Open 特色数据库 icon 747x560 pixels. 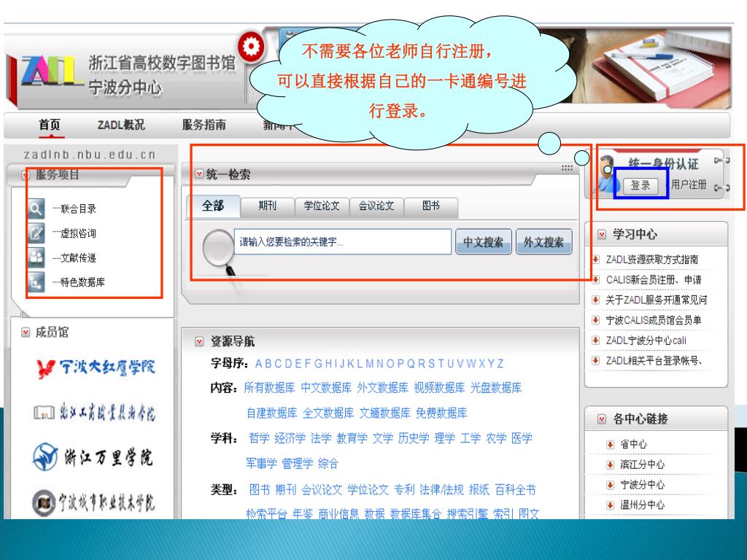(36, 282)
